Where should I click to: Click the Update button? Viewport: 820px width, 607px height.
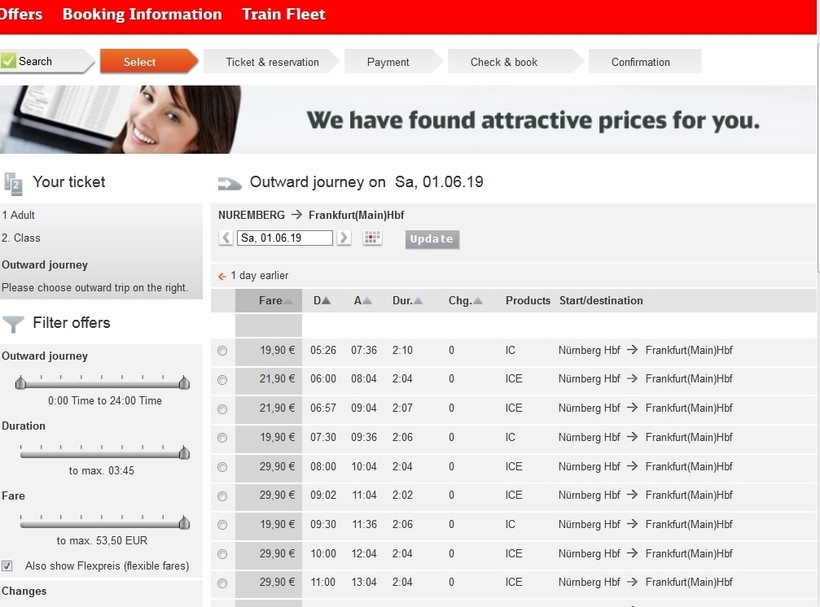click(432, 239)
